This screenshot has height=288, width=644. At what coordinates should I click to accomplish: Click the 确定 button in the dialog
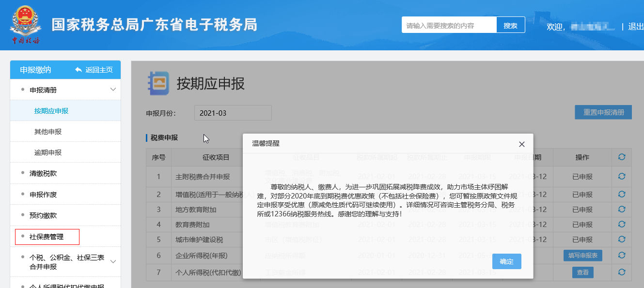pos(506,261)
